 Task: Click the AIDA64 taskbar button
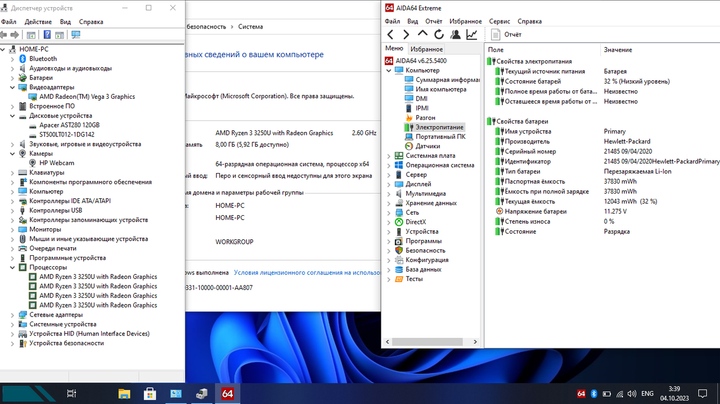(227, 393)
